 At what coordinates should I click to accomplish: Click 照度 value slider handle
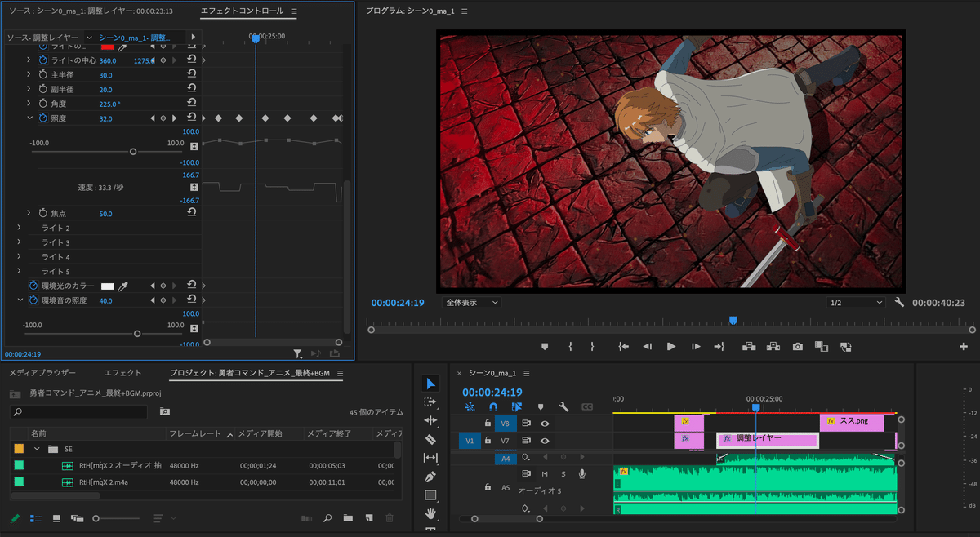coord(133,152)
